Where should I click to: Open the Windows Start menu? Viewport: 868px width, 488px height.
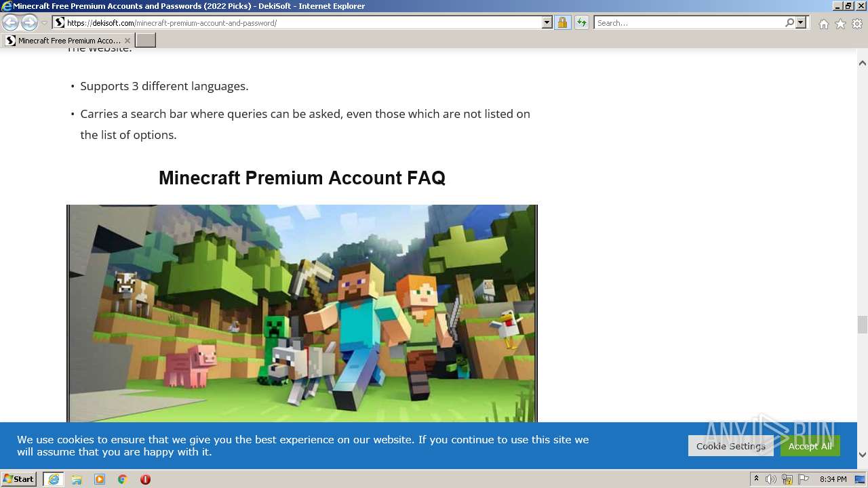(x=19, y=479)
